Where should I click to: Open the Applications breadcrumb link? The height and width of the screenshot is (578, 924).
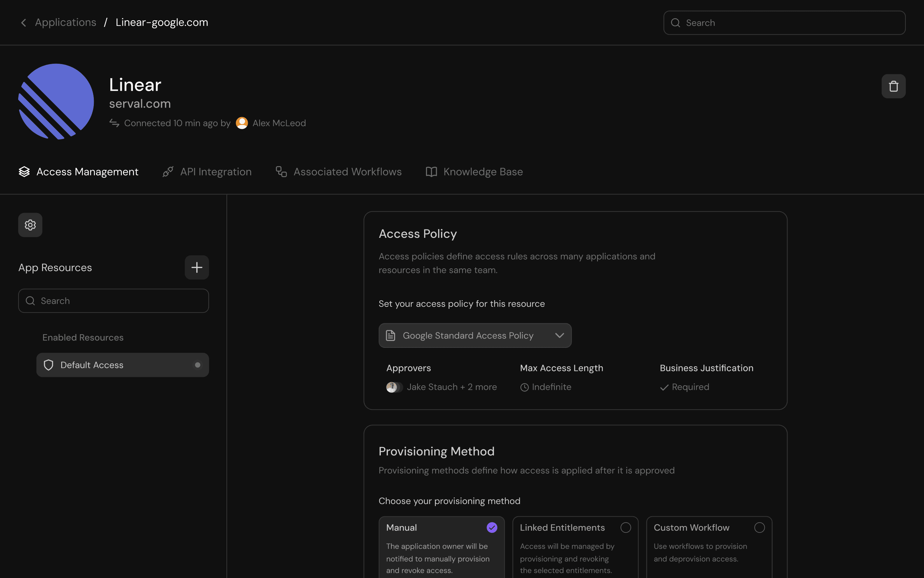[66, 22]
